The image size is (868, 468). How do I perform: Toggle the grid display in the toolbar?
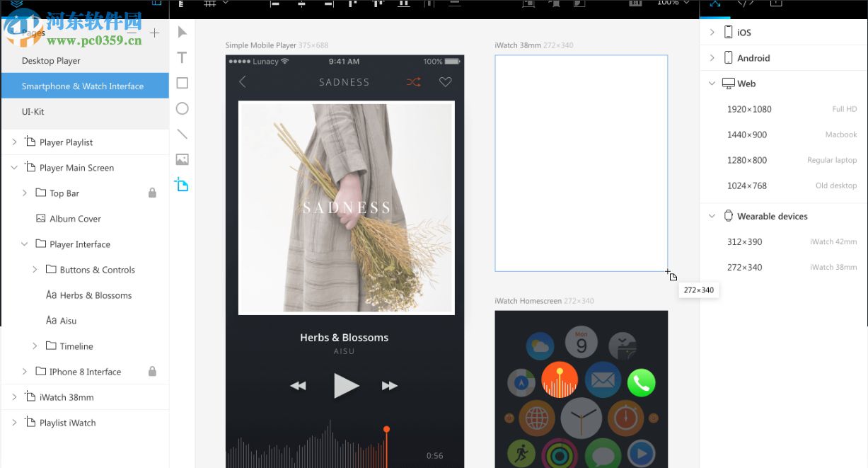click(x=211, y=4)
